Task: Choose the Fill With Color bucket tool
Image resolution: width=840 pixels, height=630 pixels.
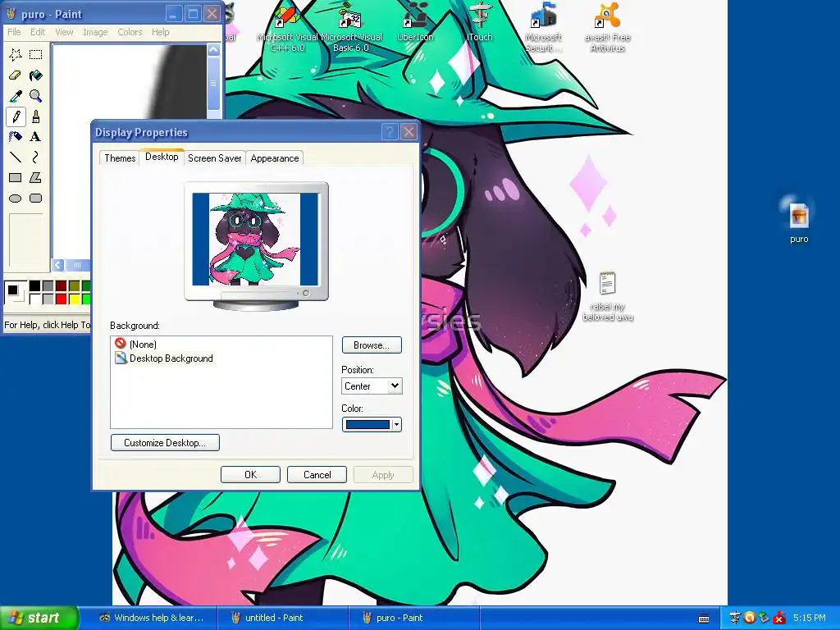Action: click(35, 75)
